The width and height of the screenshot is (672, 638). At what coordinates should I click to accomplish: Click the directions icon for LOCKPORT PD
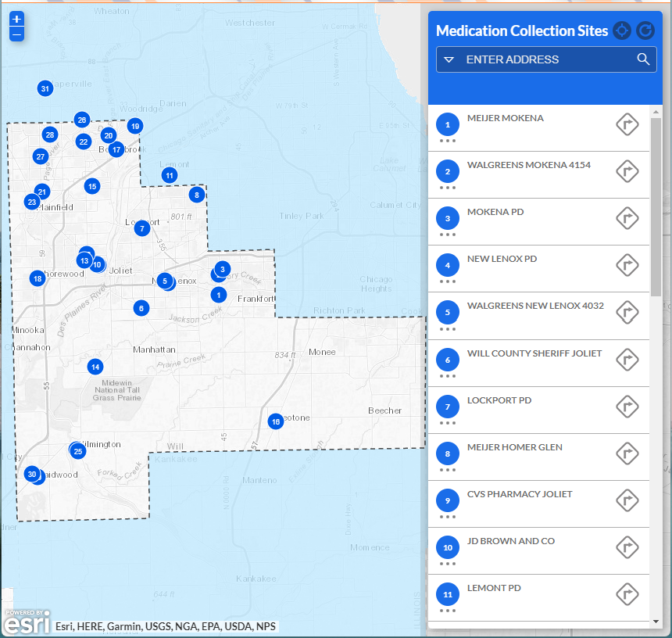coord(627,407)
